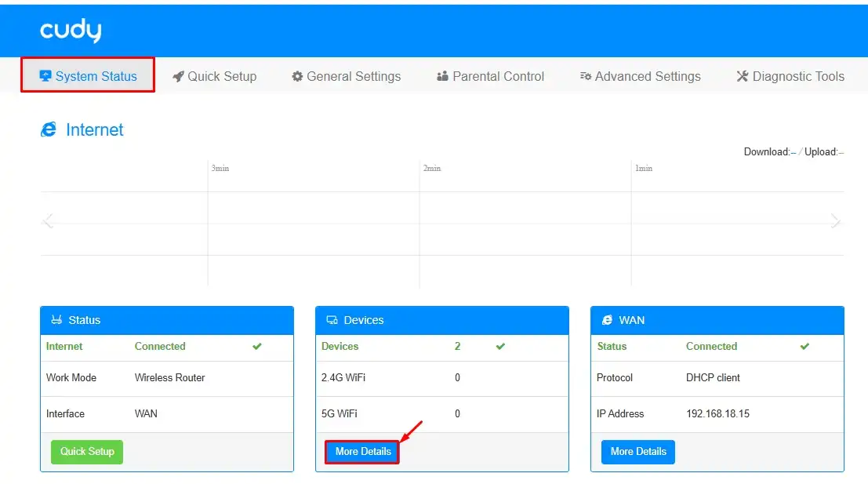Click the Internet heading globe icon

pyautogui.click(x=49, y=129)
